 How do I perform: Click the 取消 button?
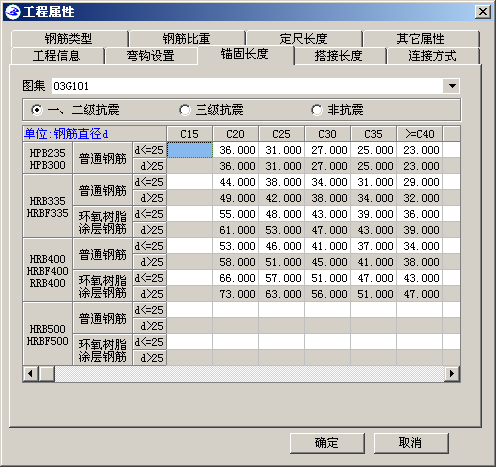coord(411,443)
